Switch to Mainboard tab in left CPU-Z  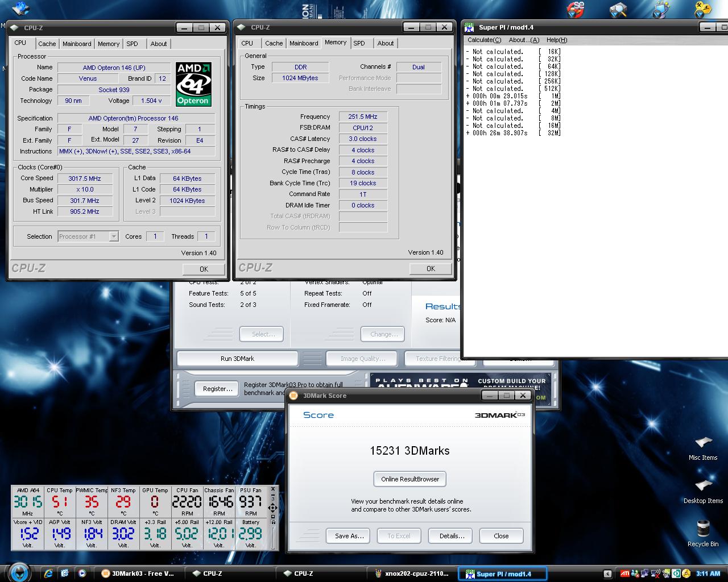(x=77, y=44)
